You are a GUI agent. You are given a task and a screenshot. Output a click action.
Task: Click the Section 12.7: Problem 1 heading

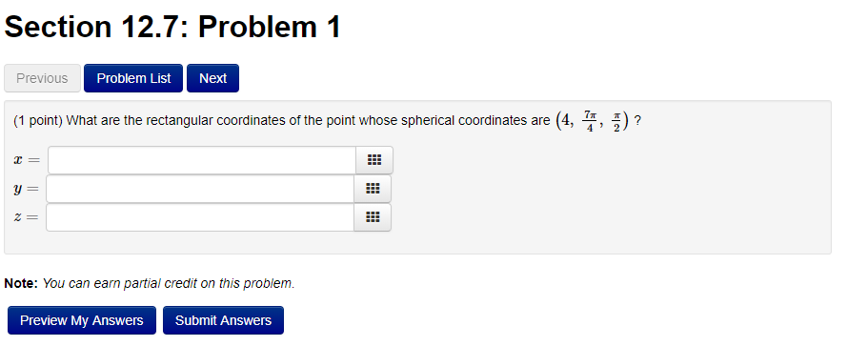point(172,27)
